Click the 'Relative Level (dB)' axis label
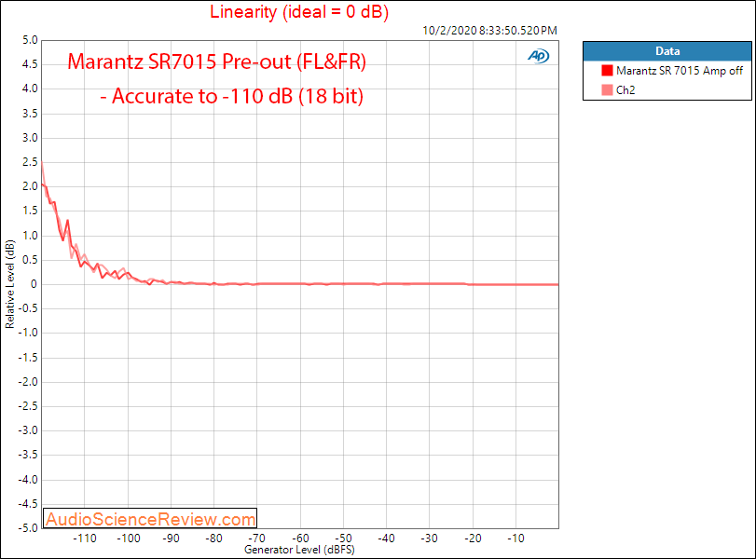 9,284
